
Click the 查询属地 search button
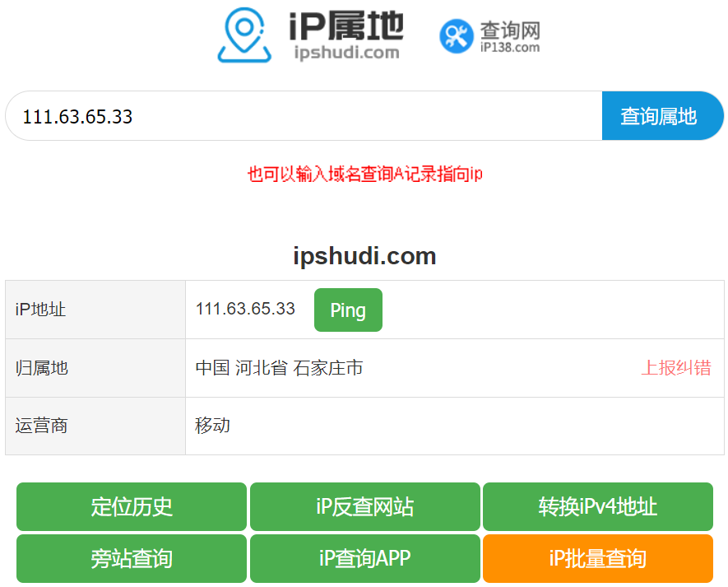[662, 116]
